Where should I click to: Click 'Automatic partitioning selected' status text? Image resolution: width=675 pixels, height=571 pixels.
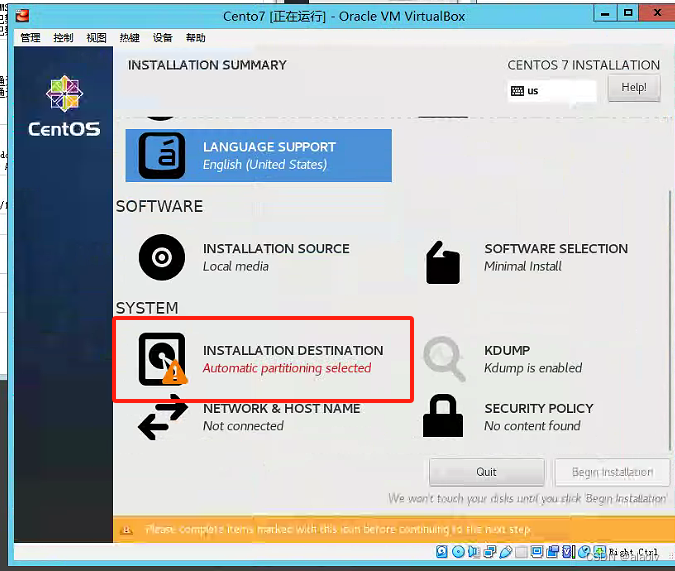(x=287, y=368)
